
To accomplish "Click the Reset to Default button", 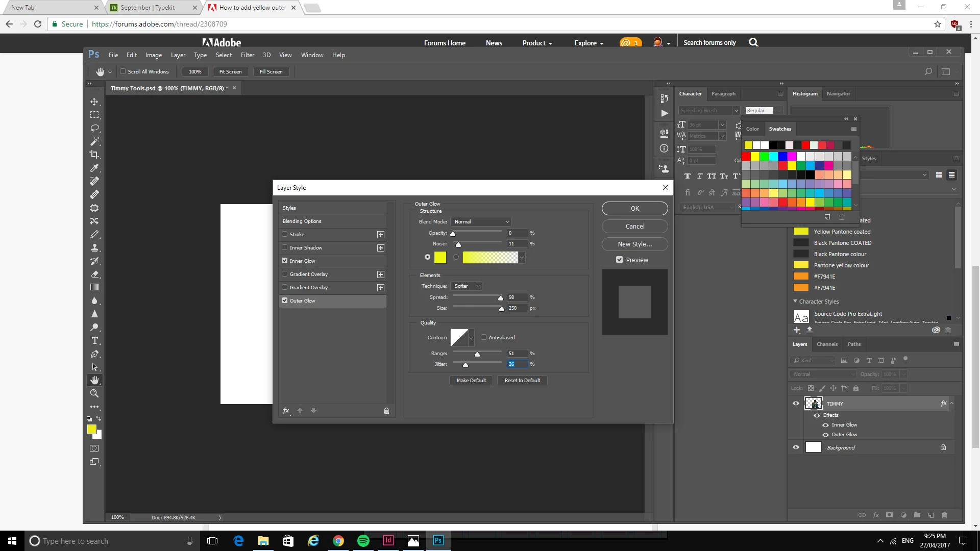I will tap(522, 381).
